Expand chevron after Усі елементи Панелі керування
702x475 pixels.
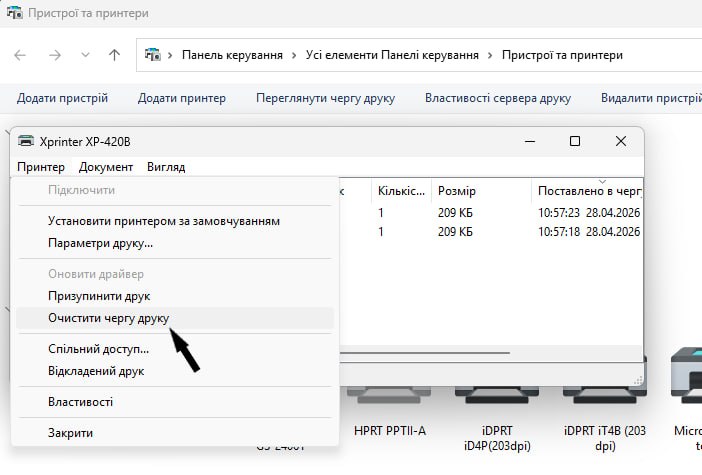click(490, 56)
